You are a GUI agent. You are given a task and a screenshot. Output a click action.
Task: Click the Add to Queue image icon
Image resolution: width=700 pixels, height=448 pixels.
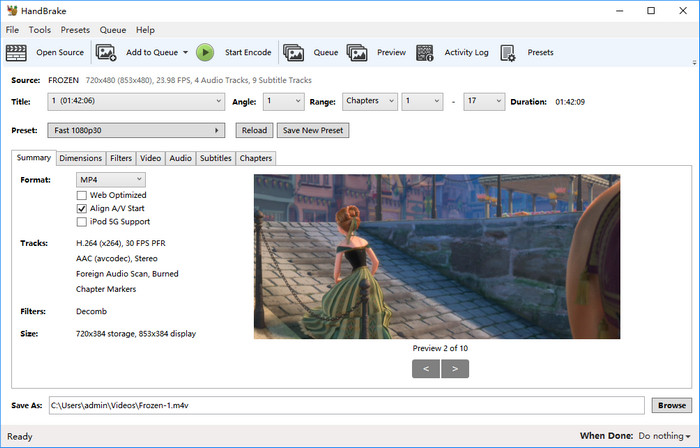[106, 53]
